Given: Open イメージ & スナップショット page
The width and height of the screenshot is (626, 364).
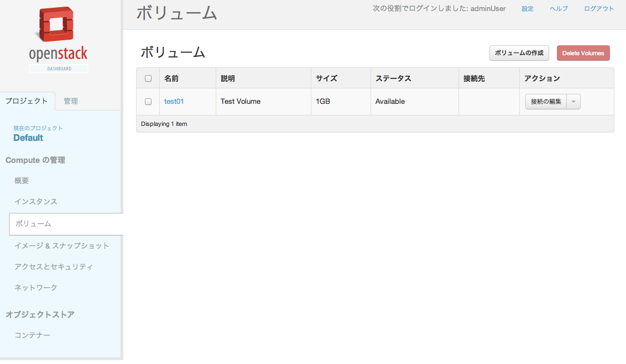Looking at the screenshot, I should tap(61, 246).
